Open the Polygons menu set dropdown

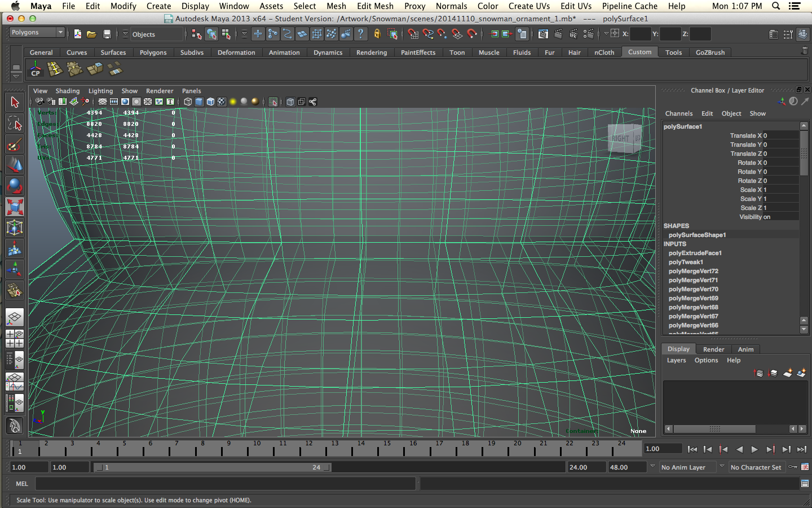click(37, 33)
